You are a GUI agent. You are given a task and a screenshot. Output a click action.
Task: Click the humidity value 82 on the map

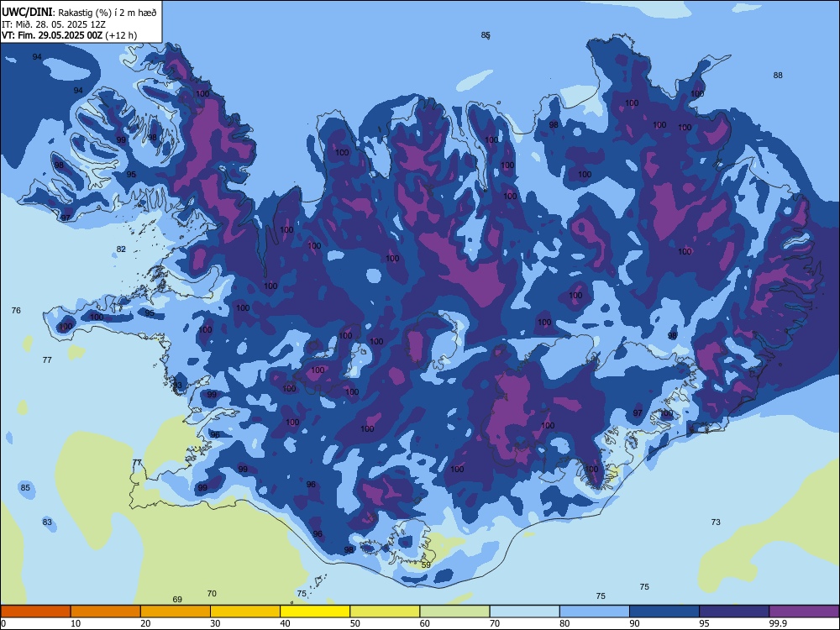(121, 249)
